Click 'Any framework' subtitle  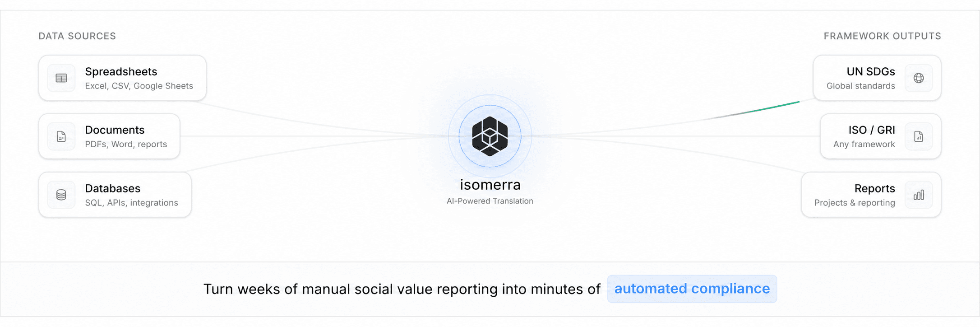pos(864,144)
